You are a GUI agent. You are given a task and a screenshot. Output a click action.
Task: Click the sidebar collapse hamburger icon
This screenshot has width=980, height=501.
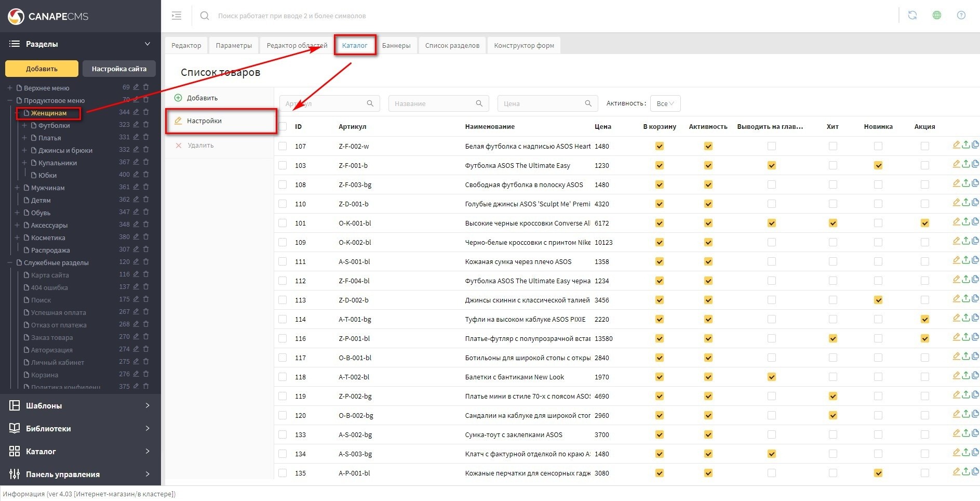[x=177, y=16]
